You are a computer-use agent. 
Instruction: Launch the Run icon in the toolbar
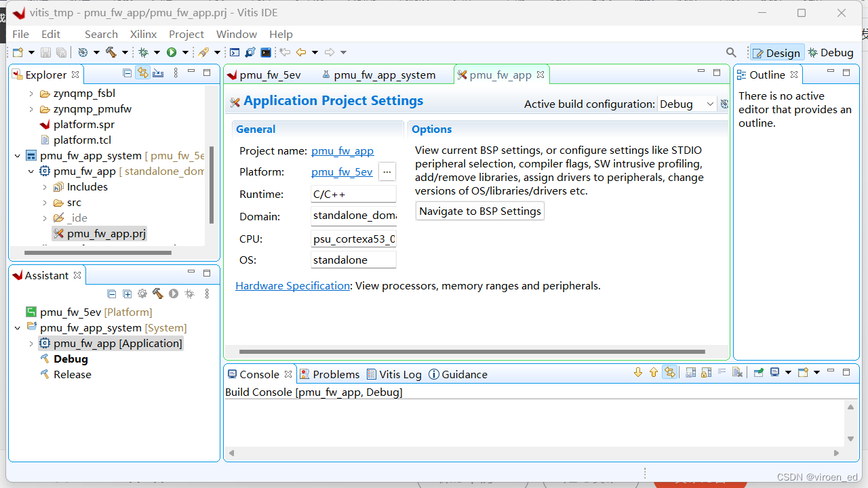point(172,52)
